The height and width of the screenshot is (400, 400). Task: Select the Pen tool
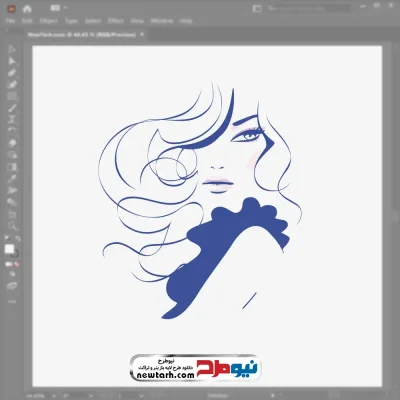click(12, 73)
